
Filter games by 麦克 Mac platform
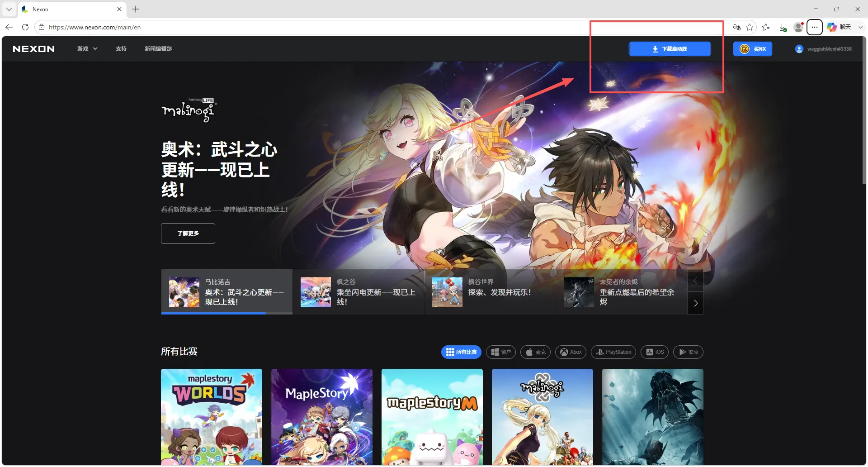coord(535,352)
